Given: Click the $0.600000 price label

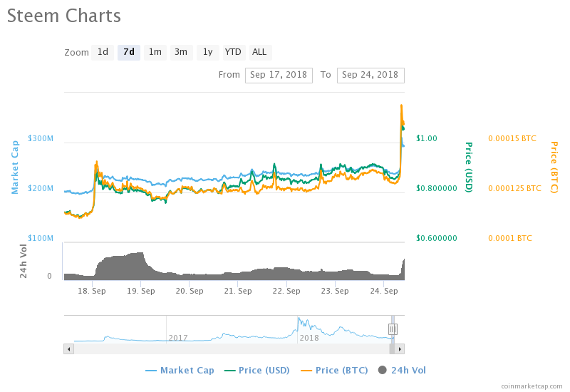Looking at the screenshot, I should pyautogui.click(x=437, y=238).
